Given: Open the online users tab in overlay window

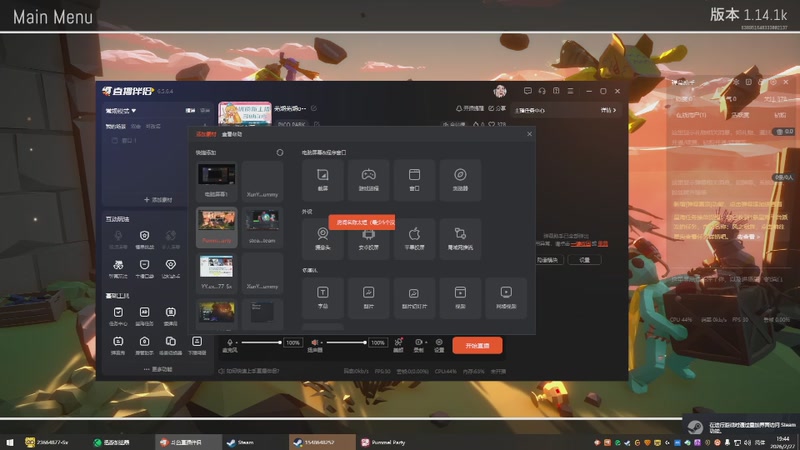Looking at the screenshot, I should tap(691, 115).
